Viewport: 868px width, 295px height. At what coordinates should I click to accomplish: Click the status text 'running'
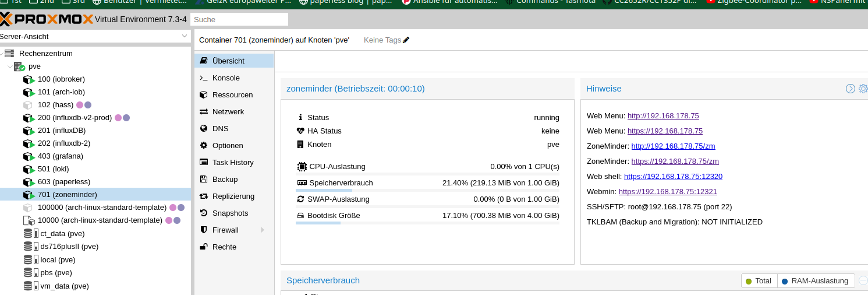(547, 118)
